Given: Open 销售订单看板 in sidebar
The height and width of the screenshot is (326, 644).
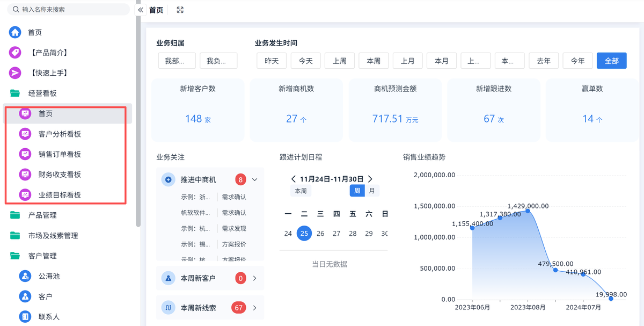Looking at the screenshot, I should coord(60,154).
